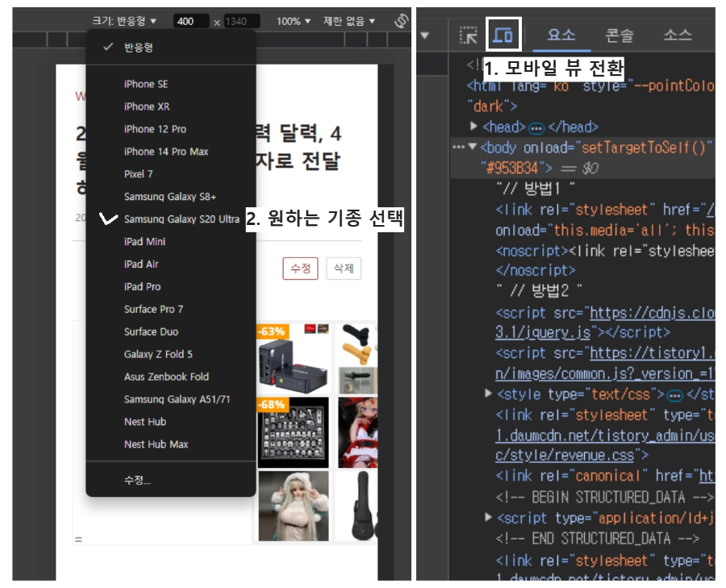This screenshot has height=588, width=726.
Task: Select Samsung Galaxy S20 Ultra device
Action: 171,219
